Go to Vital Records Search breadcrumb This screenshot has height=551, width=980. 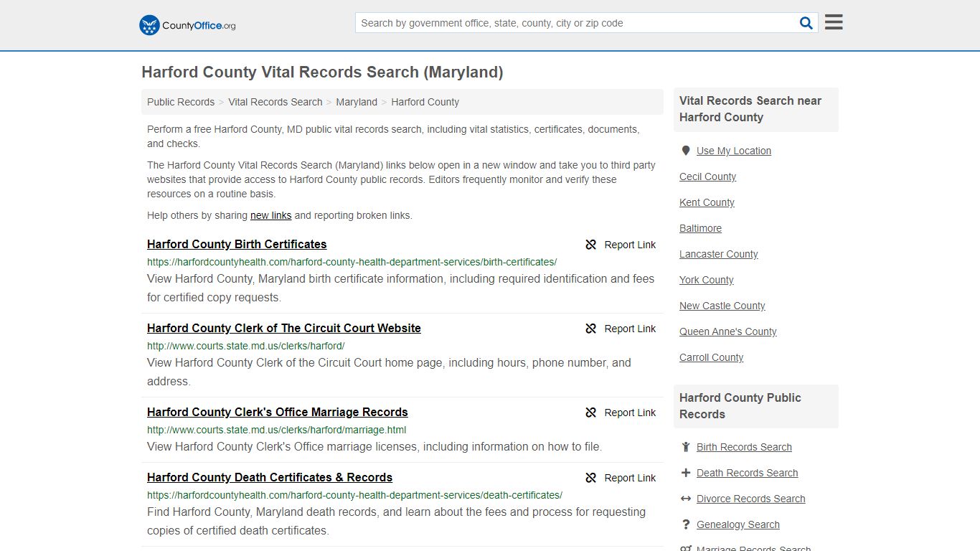tap(275, 102)
